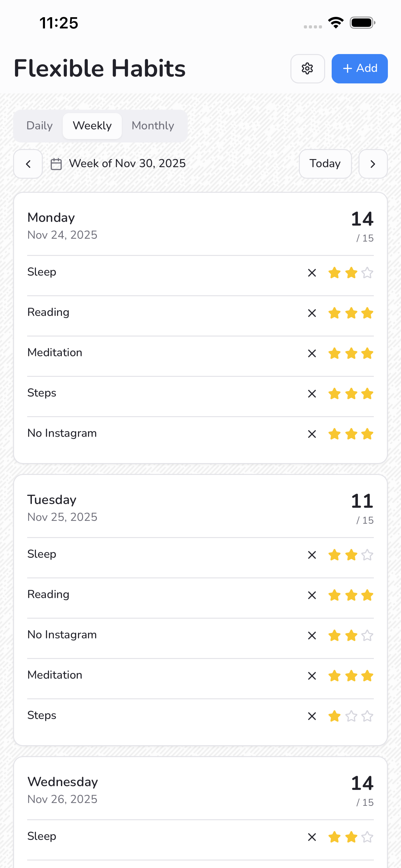Set Tuesday's Steps to two stars

pyautogui.click(x=351, y=716)
